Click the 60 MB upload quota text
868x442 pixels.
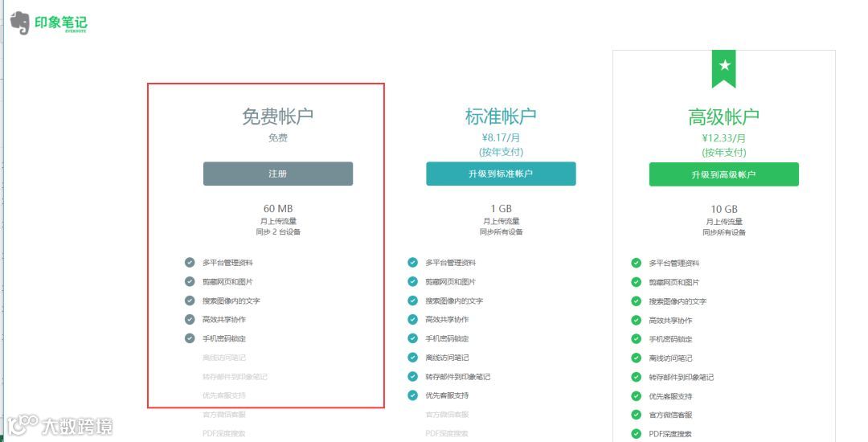click(x=278, y=209)
